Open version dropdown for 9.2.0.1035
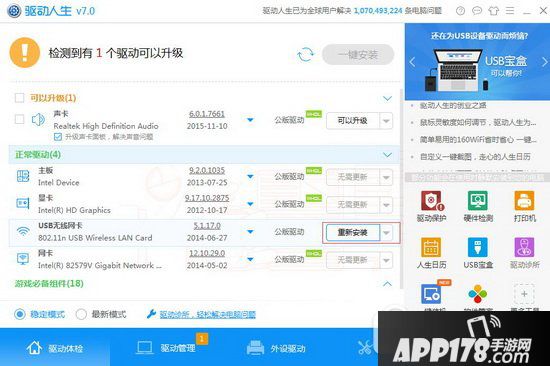Viewport: 550px width, 366px height. coord(250,176)
